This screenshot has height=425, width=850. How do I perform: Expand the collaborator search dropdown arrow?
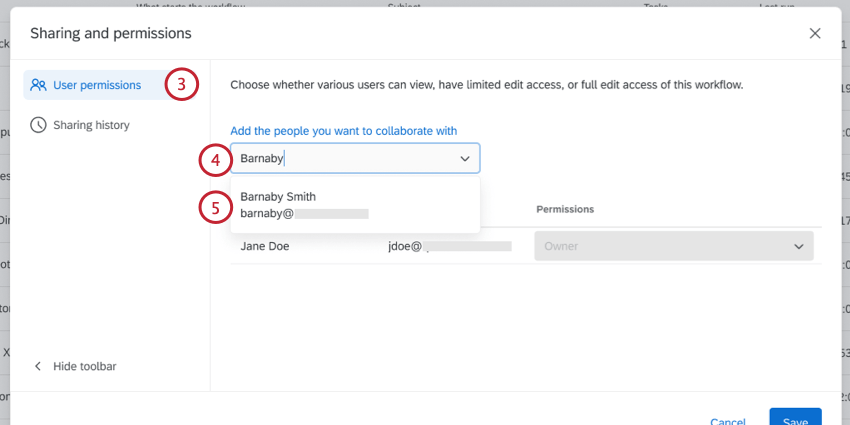[x=465, y=158]
